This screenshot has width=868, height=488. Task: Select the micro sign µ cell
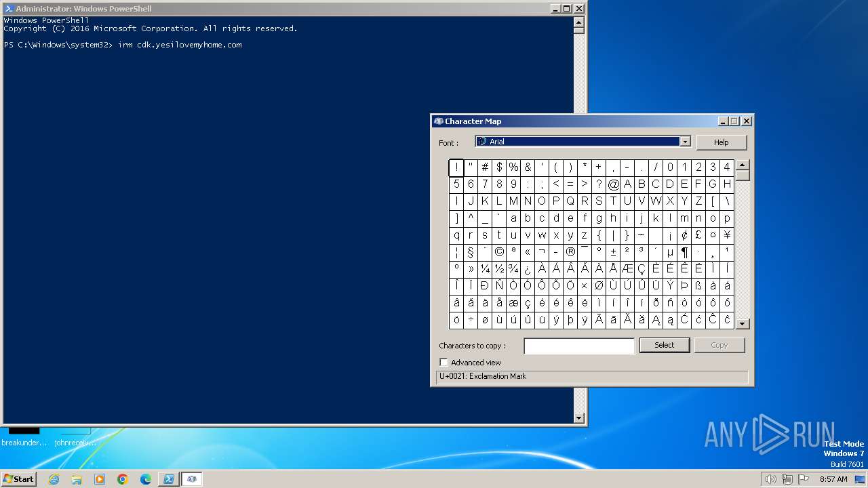pos(670,252)
